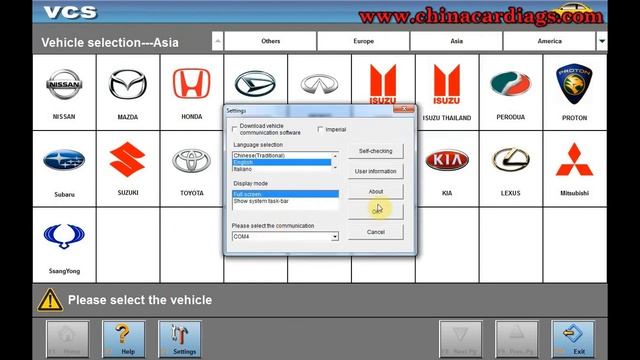Cancel the Settings dialog

[376, 232]
